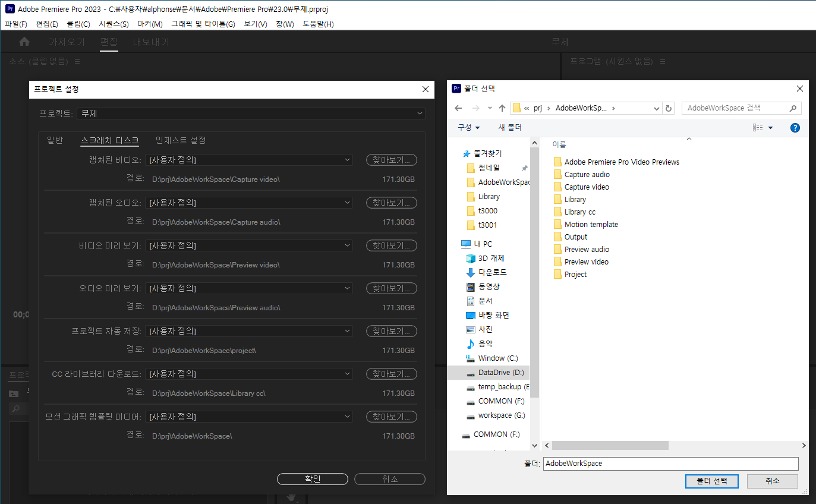
Task: Change the folder view layout icon
Action: pyautogui.click(x=758, y=128)
